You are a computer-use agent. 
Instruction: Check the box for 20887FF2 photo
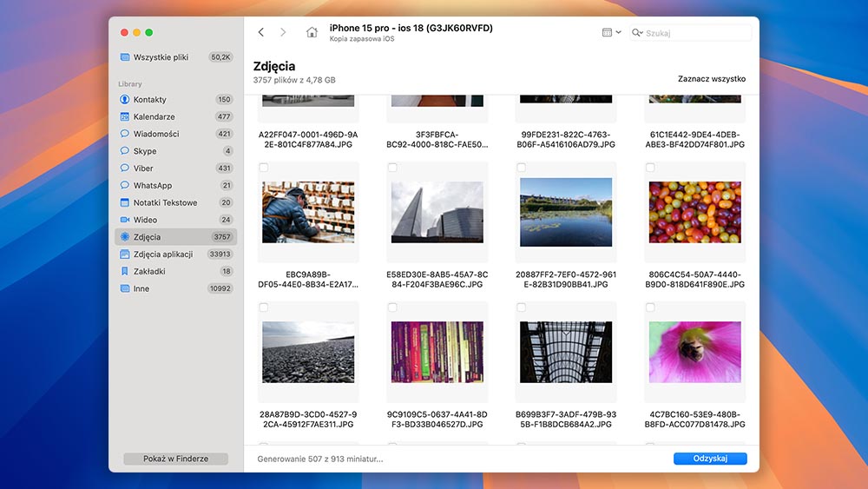point(522,168)
